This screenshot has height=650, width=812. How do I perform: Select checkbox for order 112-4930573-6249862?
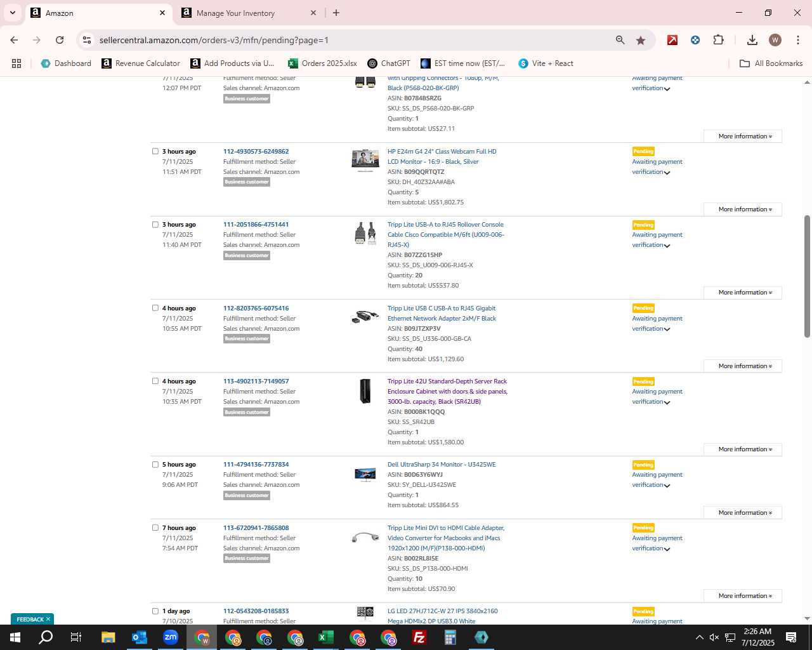click(155, 151)
